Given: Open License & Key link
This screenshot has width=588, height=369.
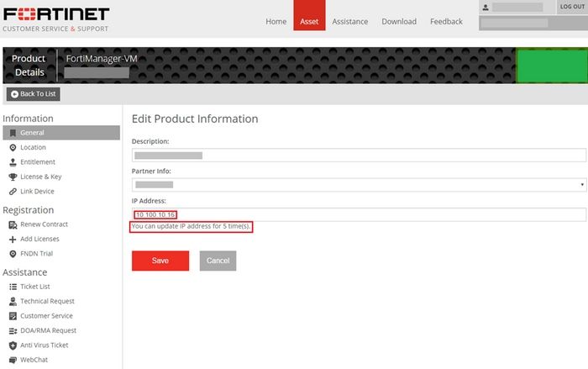Looking at the screenshot, I should coord(41,177).
